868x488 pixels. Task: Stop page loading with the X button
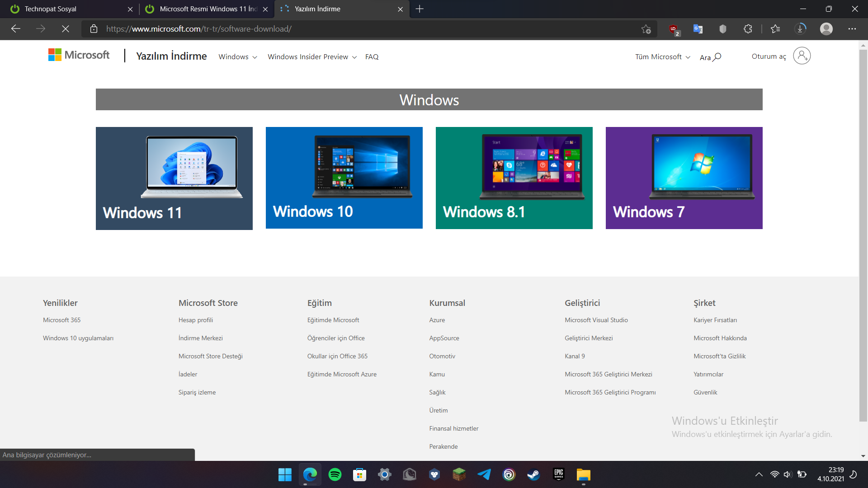tap(66, 29)
